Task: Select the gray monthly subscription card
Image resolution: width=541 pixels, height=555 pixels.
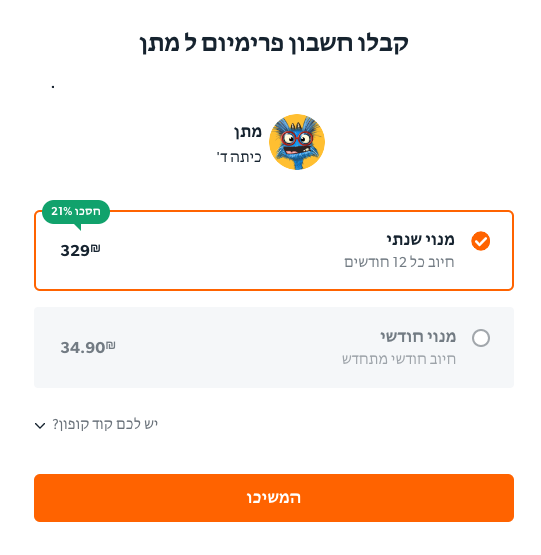Action: click(274, 348)
